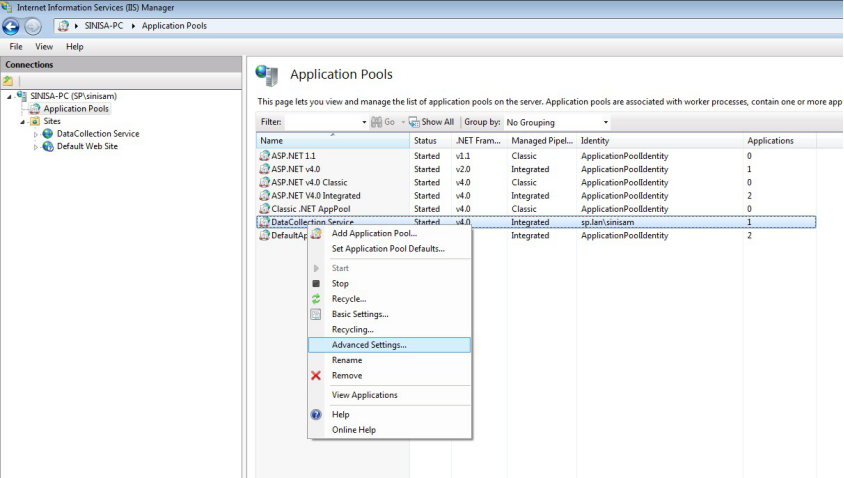Click the server icon in address bar
Screen dimensions: 844x478
[x=64, y=26]
